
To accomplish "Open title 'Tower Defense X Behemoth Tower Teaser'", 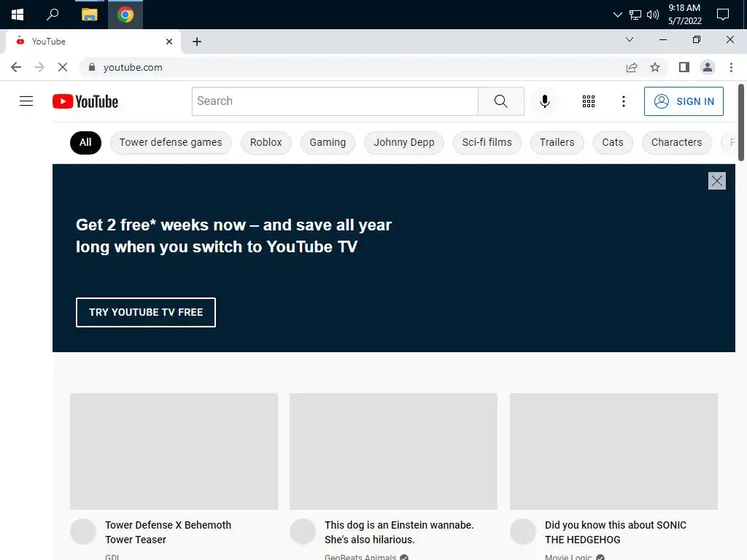I will click(169, 532).
